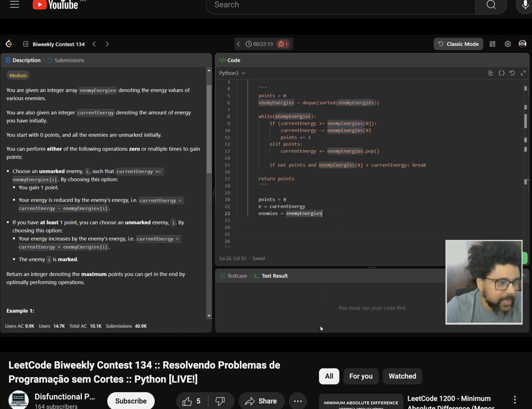Open the Disfunctional P... channel name
The image size is (532, 409).
click(65, 397)
